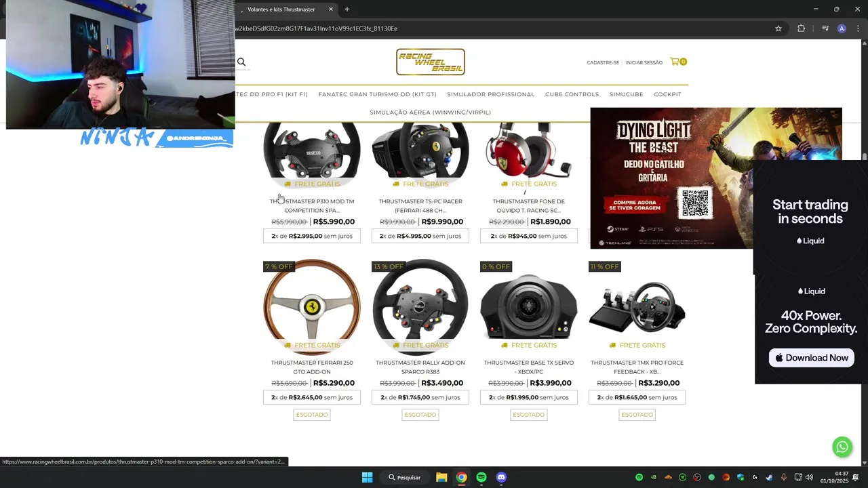Open Thrustmaster Ferrari 250 GTO Add-On link
This screenshot has width=868, height=488.
[312, 367]
